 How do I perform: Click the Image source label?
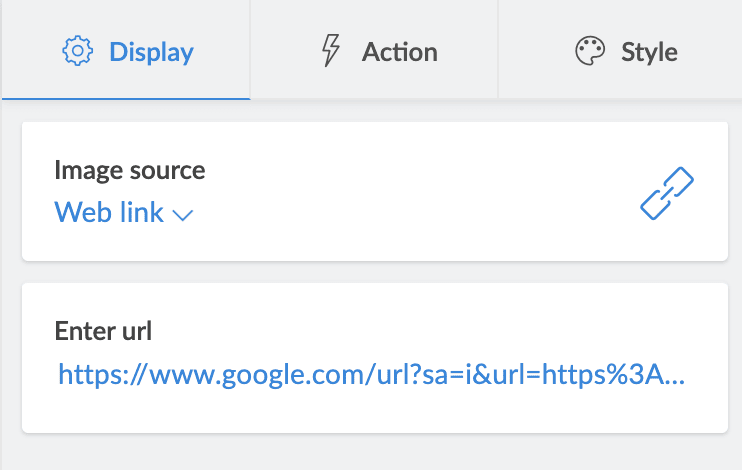[130, 170]
